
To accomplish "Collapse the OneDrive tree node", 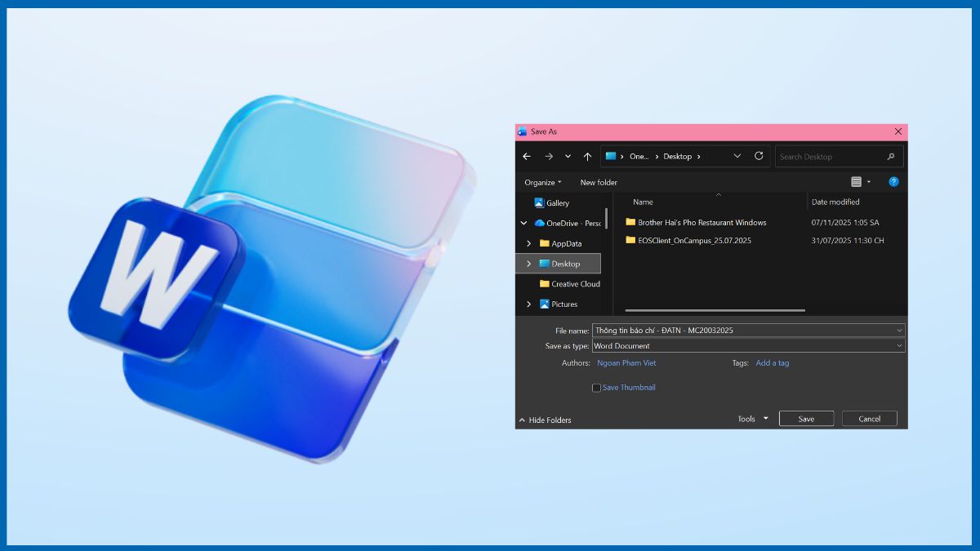I will click(523, 223).
